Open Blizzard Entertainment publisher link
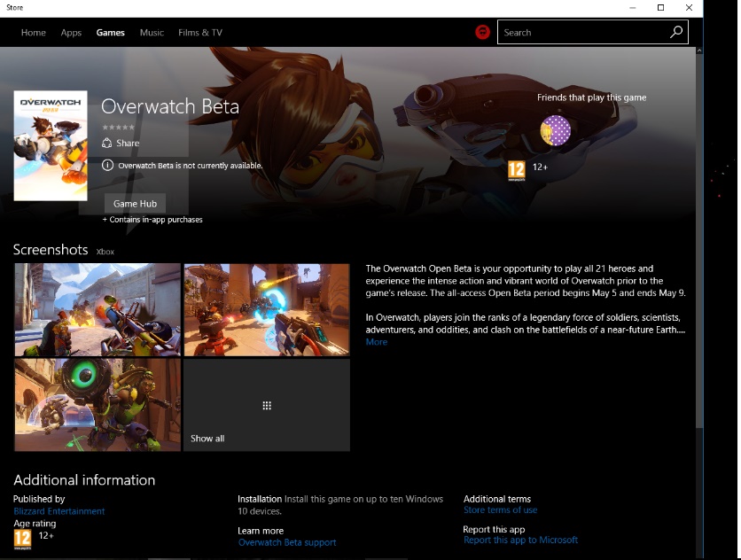This screenshot has width=741, height=560. tap(59, 511)
